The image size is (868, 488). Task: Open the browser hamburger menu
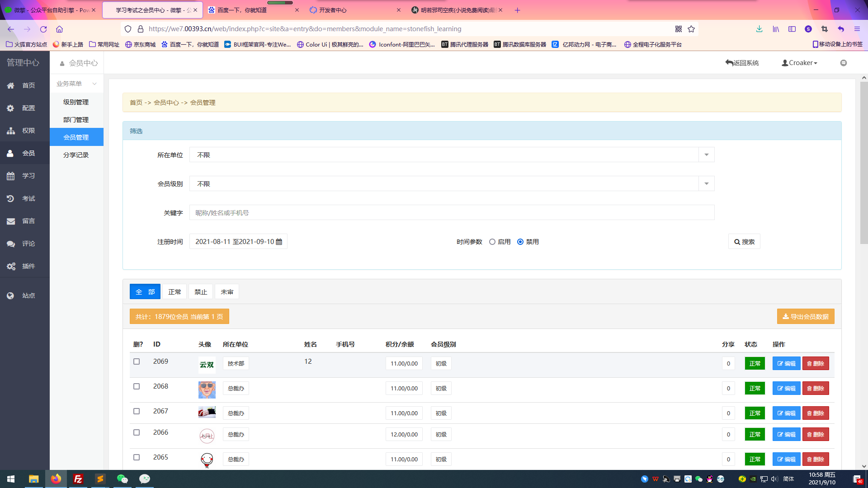857,29
